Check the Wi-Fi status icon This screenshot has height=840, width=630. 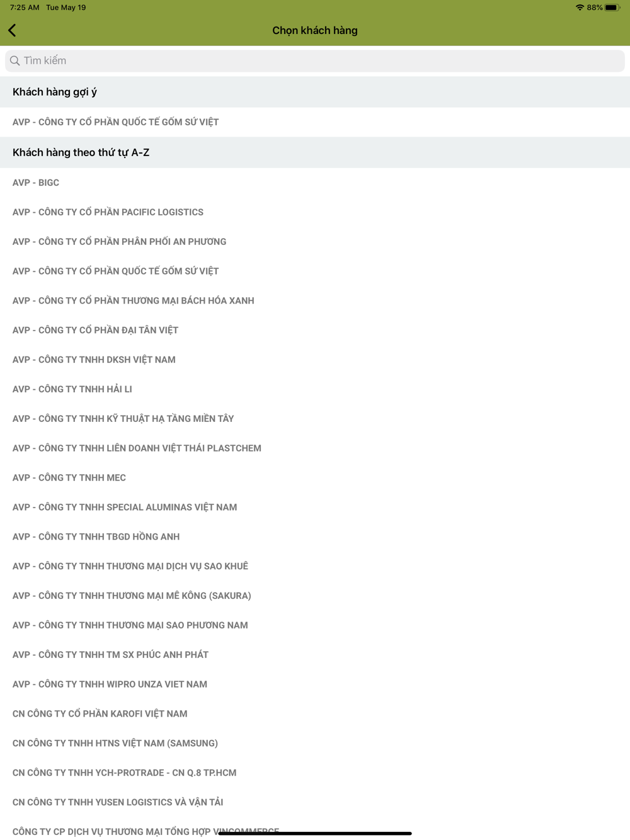click(x=580, y=8)
